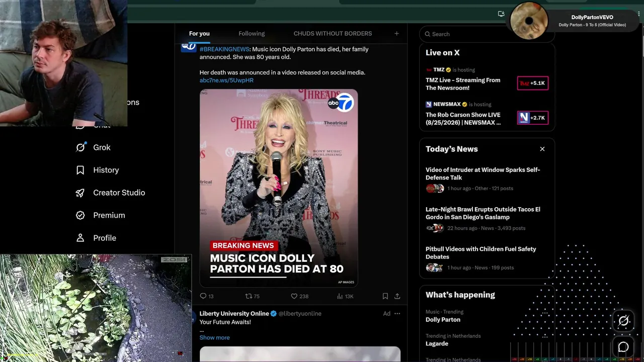Open Creator Studio in the left navigation
Screen dimensions: 644x362
coord(110,193)
